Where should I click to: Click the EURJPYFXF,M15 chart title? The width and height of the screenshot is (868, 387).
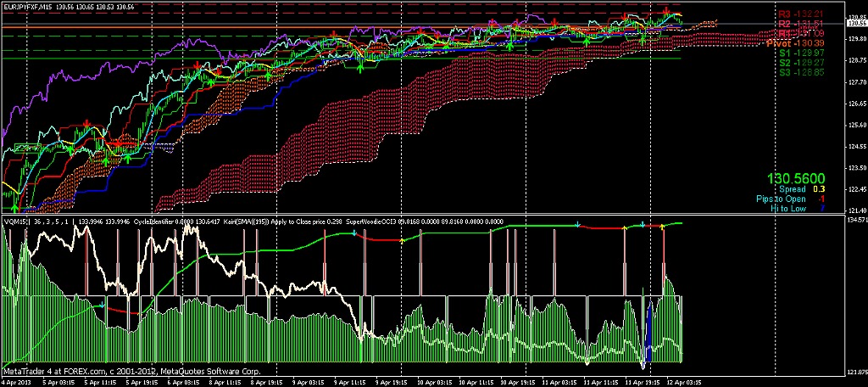pyautogui.click(x=29, y=6)
